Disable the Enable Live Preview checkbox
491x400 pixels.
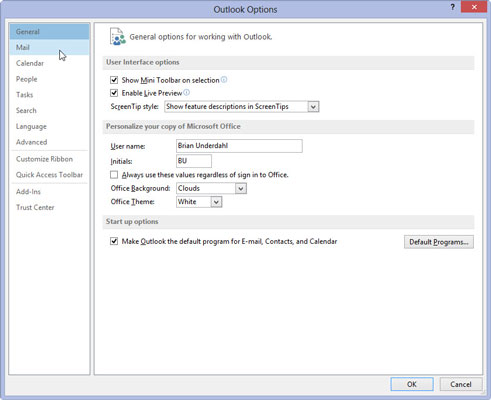[x=114, y=93]
